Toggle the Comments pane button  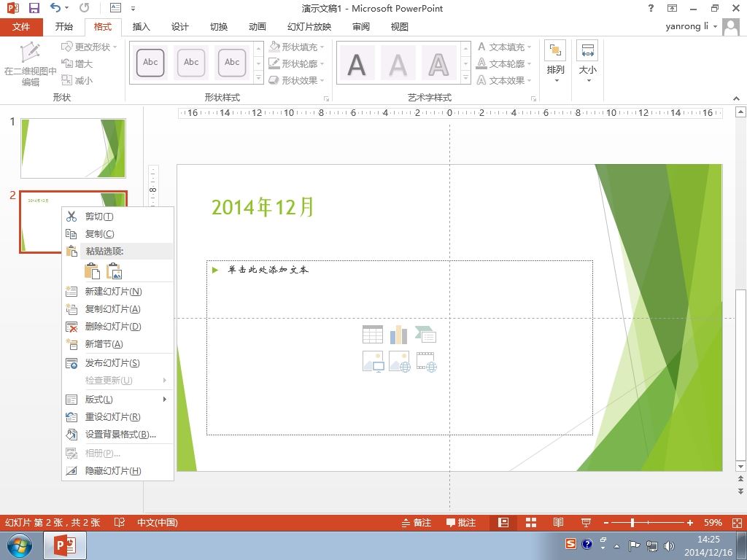click(x=461, y=522)
